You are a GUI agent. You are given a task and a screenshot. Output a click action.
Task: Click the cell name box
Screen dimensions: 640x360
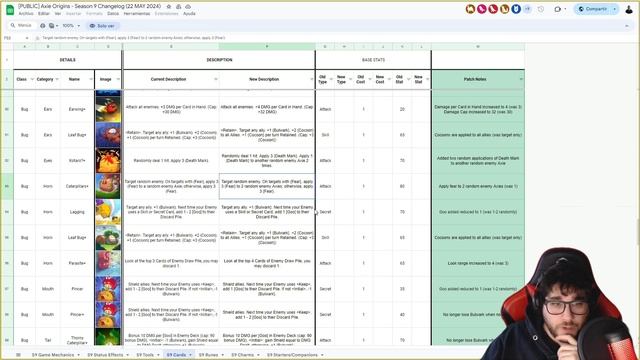16,38
